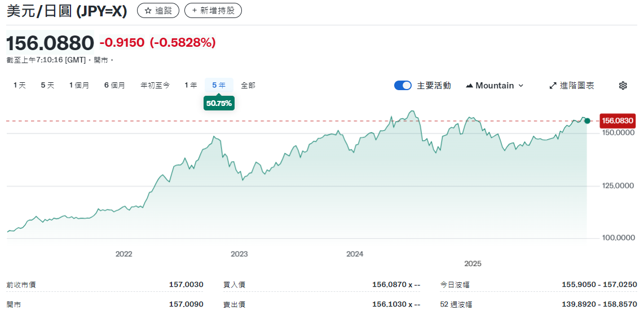This screenshot has height=311, width=644.
Task: Open the 進階圖表 advanced chart link
Action: (x=576, y=86)
